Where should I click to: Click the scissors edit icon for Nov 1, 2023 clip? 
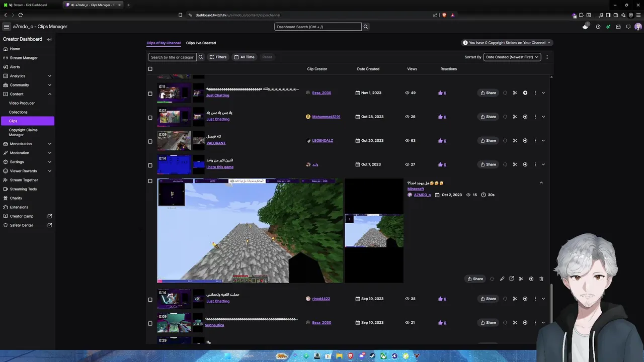click(x=515, y=93)
